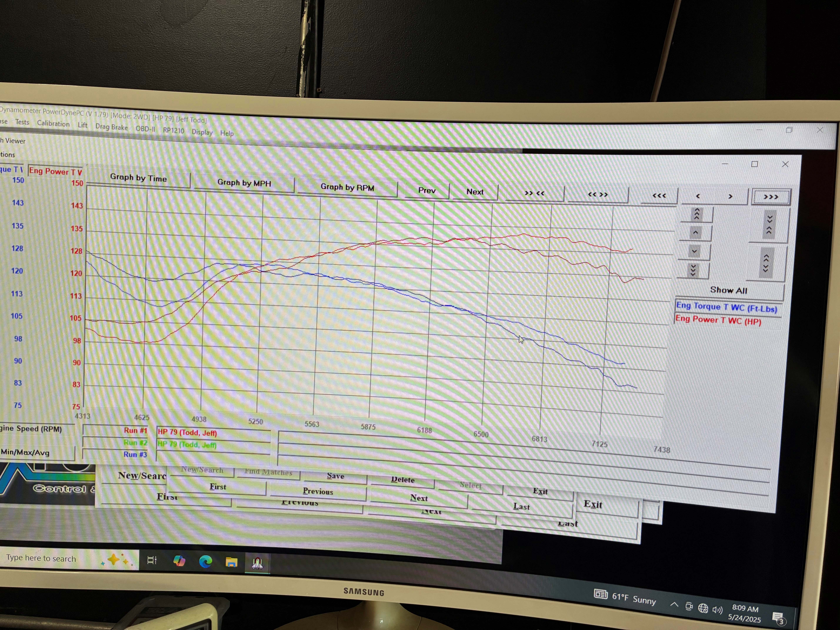840x630 pixels.
Task: Open the Lift menu
Action: pos(82,125)
